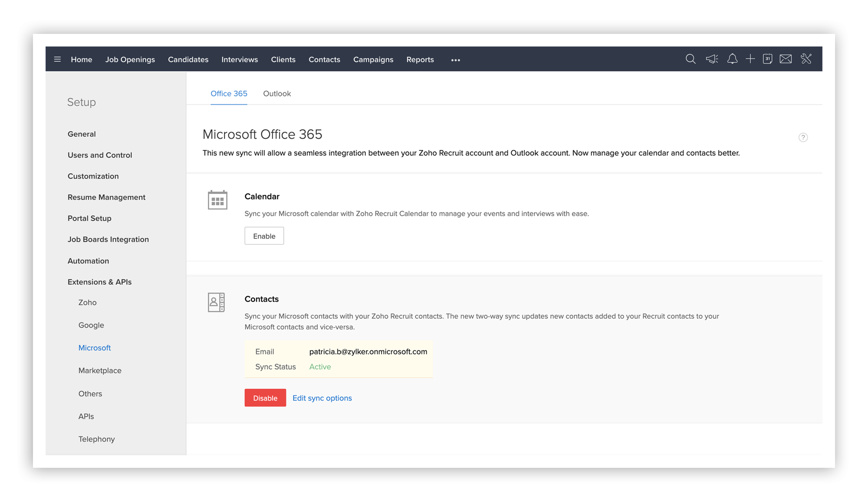Click the plus create-new icon

750,59
